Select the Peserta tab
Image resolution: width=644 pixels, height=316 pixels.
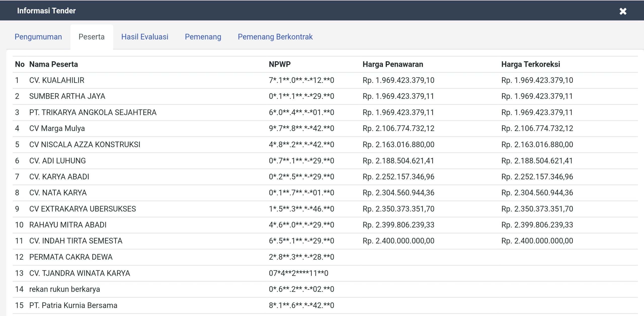tap(91, 37)
